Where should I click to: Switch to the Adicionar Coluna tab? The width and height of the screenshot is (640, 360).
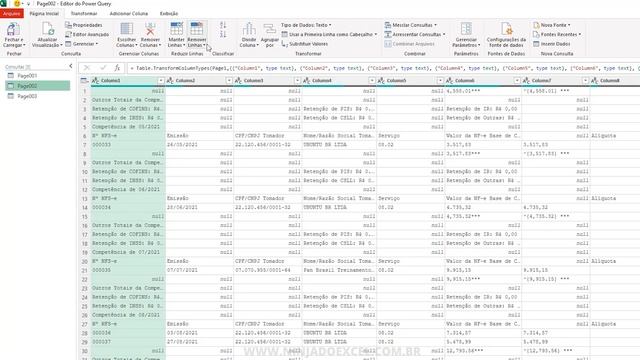click(129, 13)
